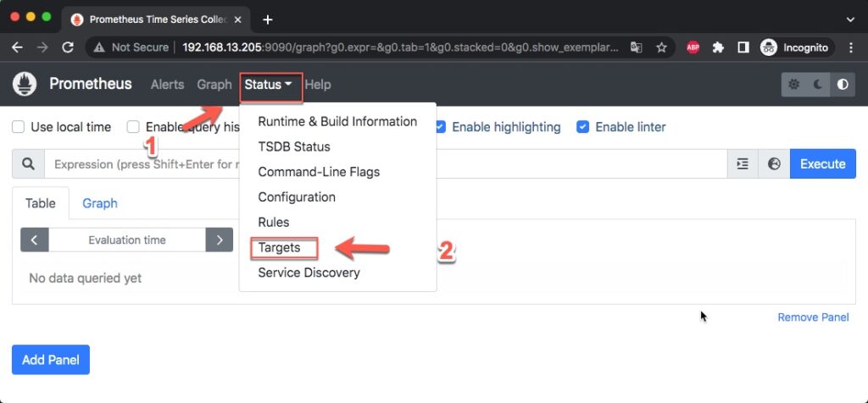Toggle the browser side panel icon
The height and width of the screenshot is (403, 868).
(743, 47)
